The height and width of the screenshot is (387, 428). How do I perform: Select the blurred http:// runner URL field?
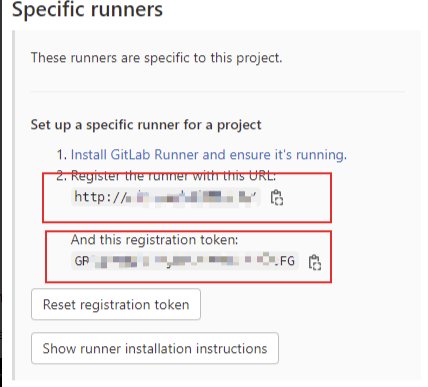pos(166,197)
